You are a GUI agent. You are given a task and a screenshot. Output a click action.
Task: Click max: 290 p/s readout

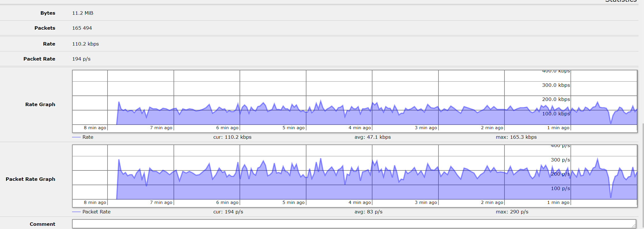[512, 212]
